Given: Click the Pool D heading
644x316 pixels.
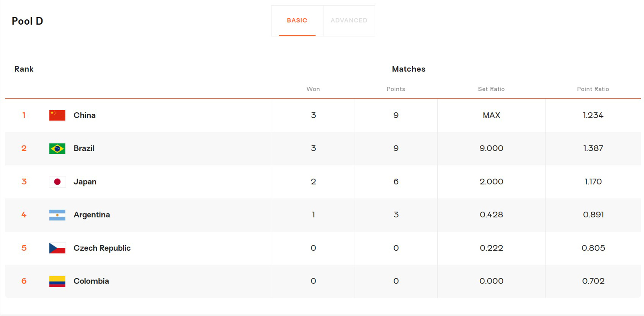Looking at the screenshot, I should pos(27,21).
